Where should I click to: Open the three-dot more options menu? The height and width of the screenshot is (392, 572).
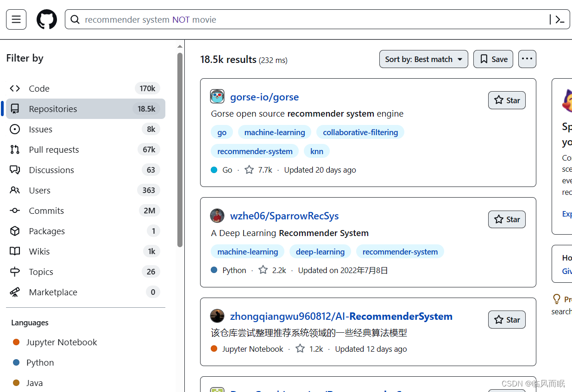tap(527, 59)
